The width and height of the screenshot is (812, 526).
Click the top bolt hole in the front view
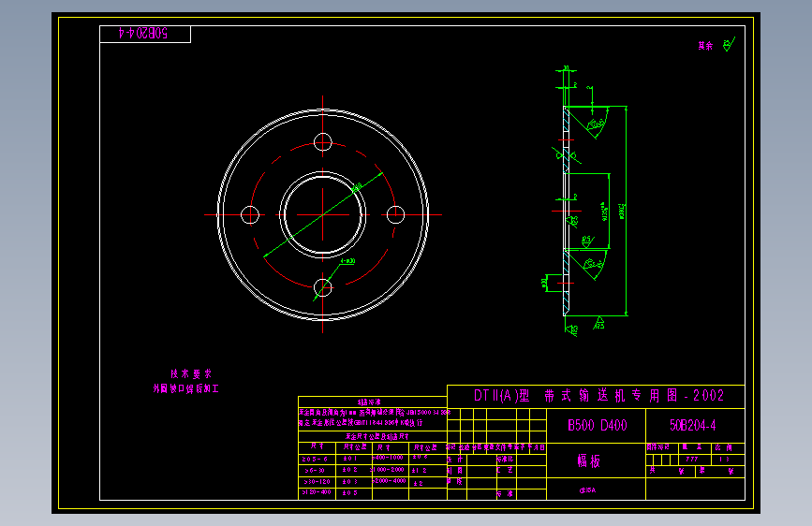point(322,142)
